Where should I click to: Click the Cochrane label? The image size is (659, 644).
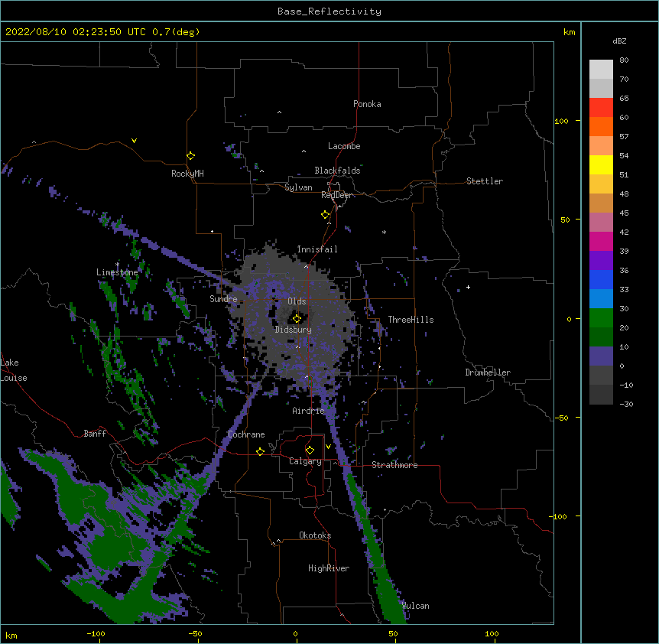246,434
